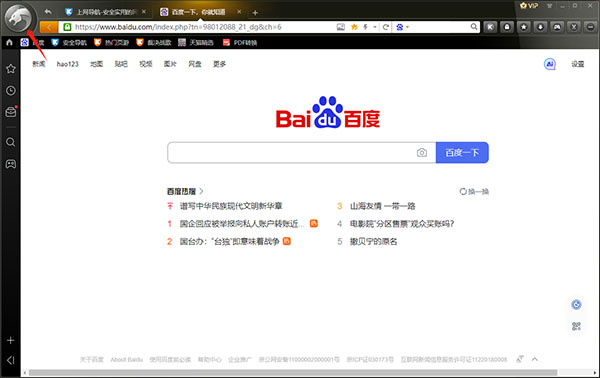Click the toolbar minus round button
Viewport: 600px width, 378px height.
tap(591, 27)
